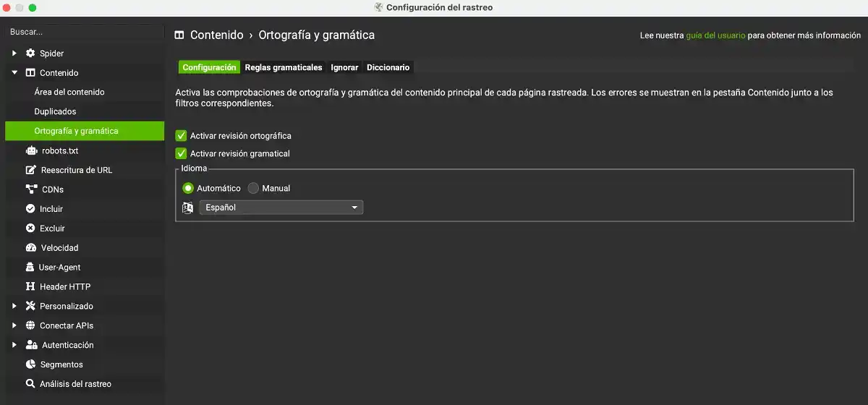This screenshot has width=868, height=405.
Task: Click the Personalizado tools icon
Action: tap(30, 306)
